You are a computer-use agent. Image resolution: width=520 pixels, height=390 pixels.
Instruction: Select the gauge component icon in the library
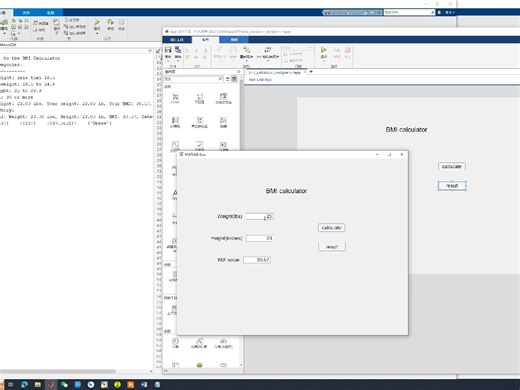click(175, 341)
